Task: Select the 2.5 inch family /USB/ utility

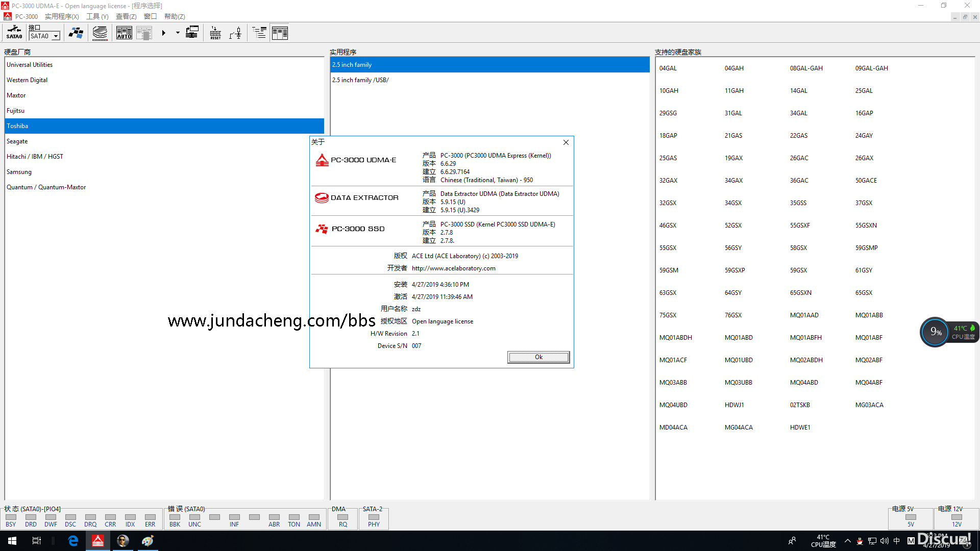Action: (x=360, y=80)
